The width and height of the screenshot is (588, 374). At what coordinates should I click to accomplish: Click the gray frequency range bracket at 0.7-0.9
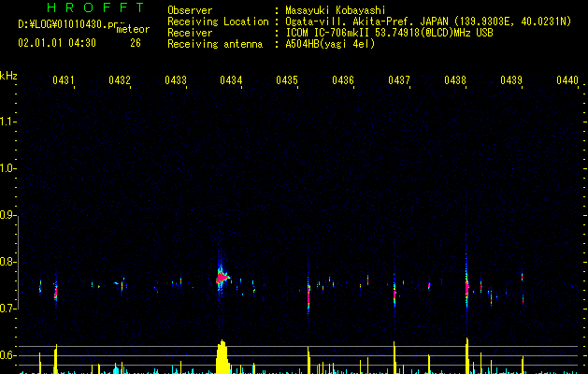19,262
